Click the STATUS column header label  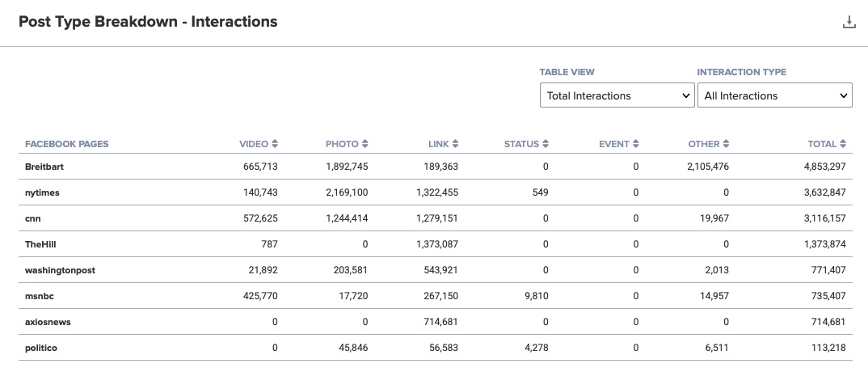click(521, 144)
